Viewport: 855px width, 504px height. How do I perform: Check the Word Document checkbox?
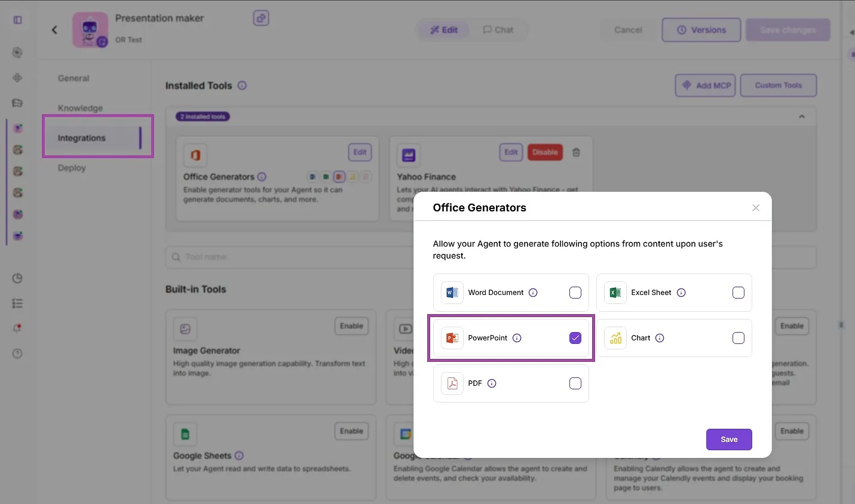575,293
